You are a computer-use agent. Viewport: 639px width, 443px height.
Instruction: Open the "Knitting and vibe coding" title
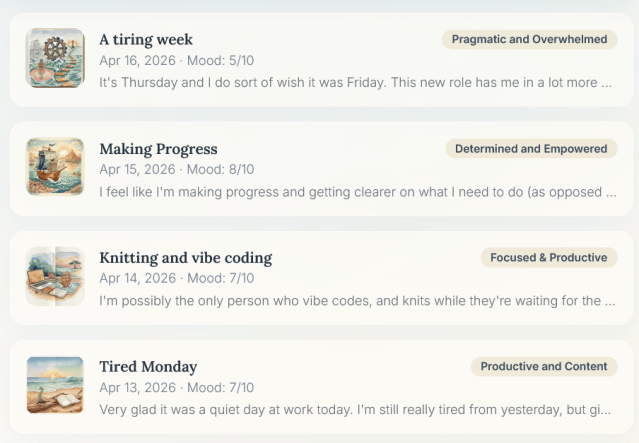[185, 258]
